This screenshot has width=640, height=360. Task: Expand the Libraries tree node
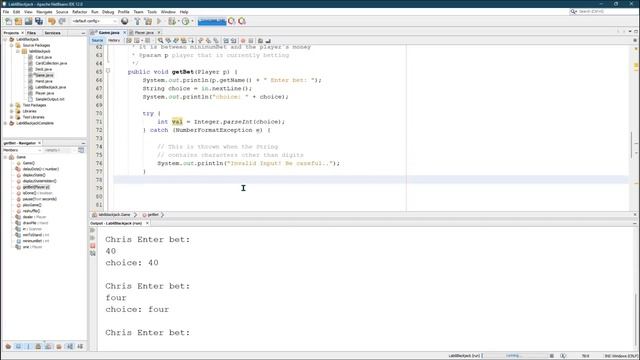click(x=11, y=111)
